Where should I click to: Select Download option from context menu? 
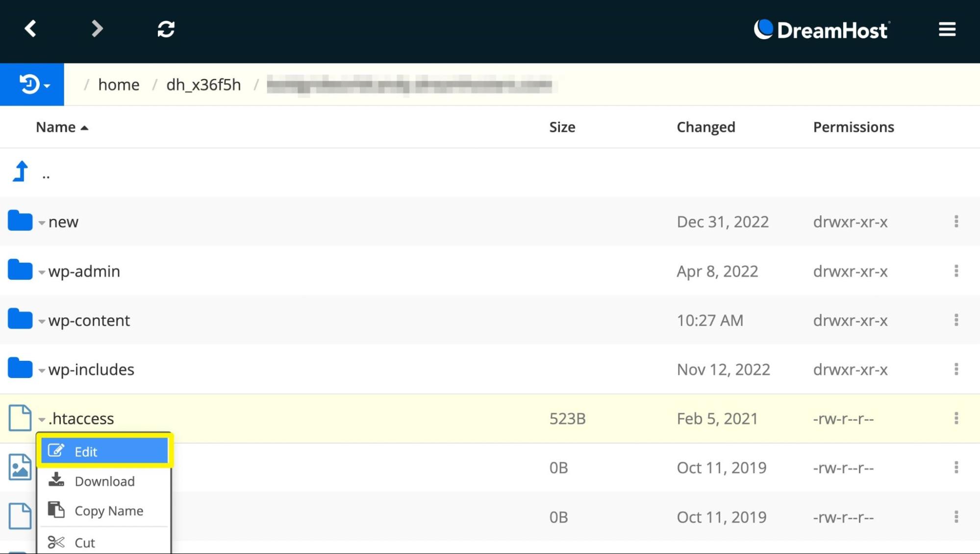pos(105,480)
